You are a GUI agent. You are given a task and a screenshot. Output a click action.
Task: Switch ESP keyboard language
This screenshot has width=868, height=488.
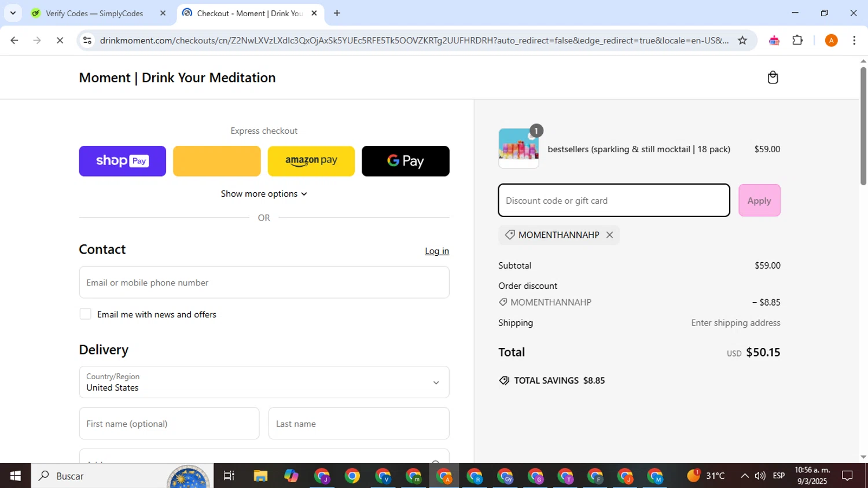pos(779,476)
